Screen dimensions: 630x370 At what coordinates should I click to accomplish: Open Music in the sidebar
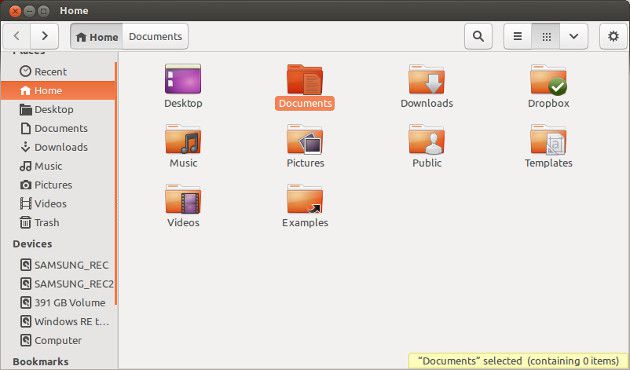pyautogui.click(x=58, y=166)
